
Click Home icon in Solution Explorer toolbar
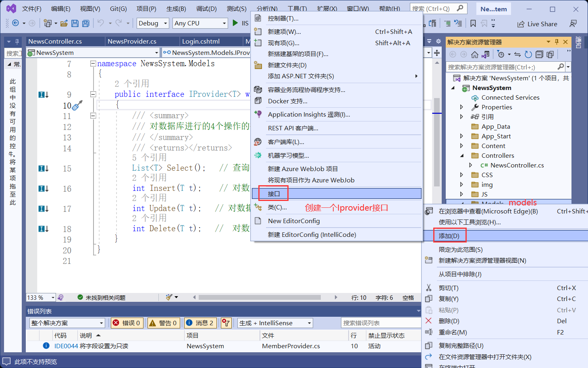[475, 54]
